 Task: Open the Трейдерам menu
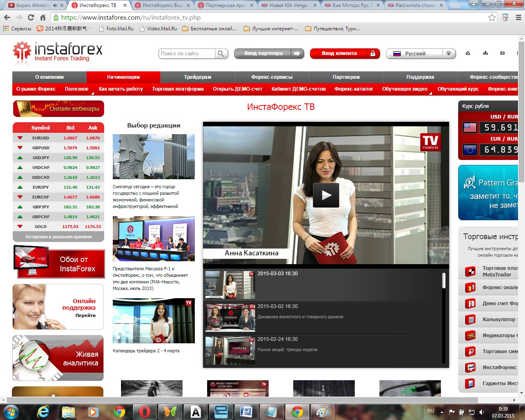point(198,77)
